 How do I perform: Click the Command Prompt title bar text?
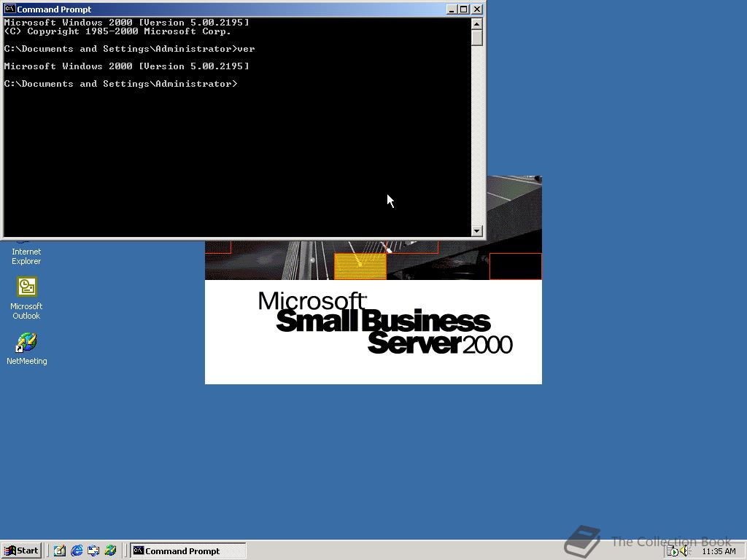point(54,9)
